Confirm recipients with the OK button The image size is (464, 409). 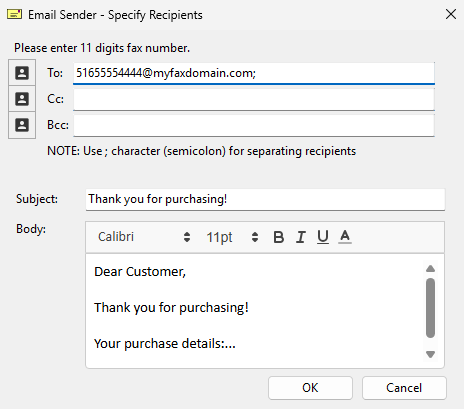pyautogui.click(x=310, y=388)
